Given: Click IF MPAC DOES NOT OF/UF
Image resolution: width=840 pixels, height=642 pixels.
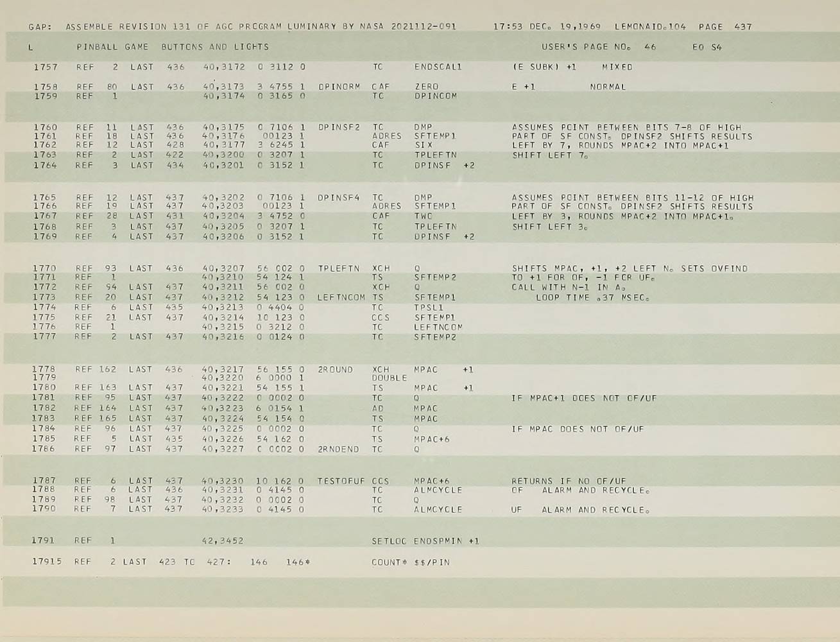Looking at the screenshot, I should pyautogui.click(x=578, y=429).
